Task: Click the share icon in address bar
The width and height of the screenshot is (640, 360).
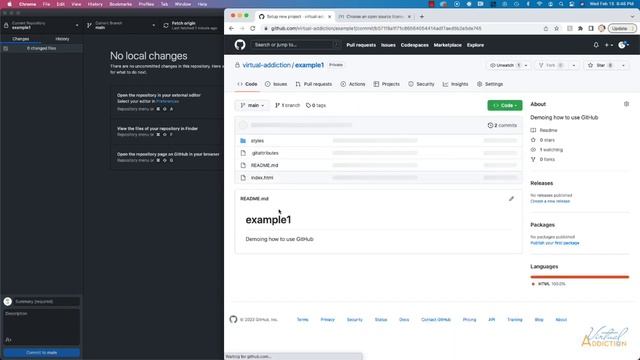Action: coord(546,29)
